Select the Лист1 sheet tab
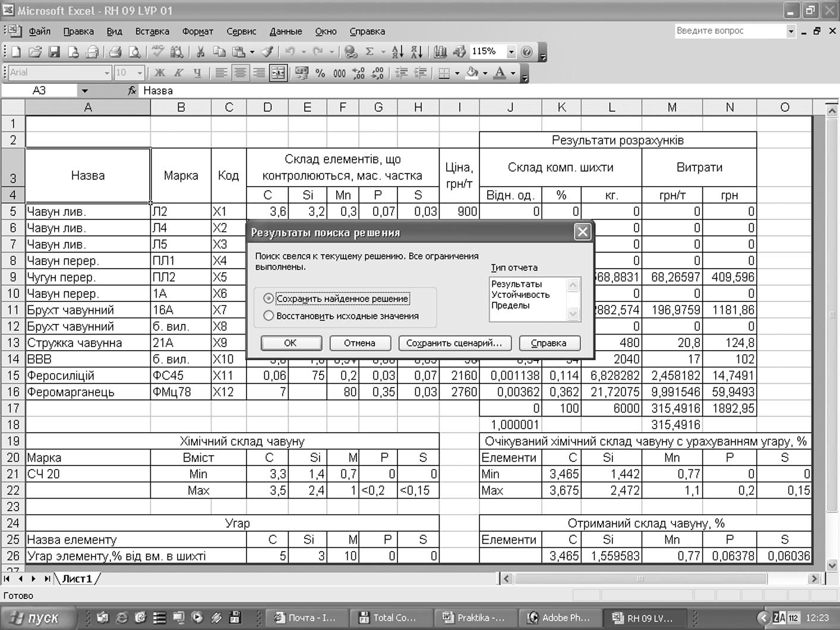 [77, 578]
